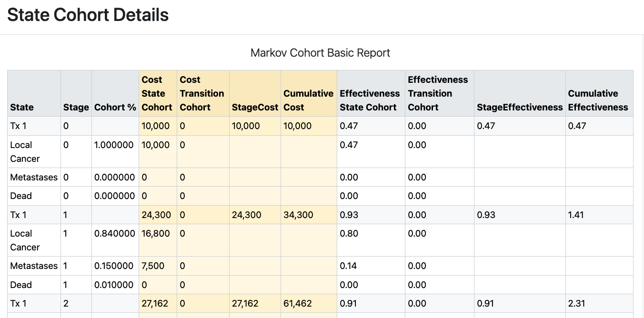Click the Effectiveness State Cohort header

370,100
